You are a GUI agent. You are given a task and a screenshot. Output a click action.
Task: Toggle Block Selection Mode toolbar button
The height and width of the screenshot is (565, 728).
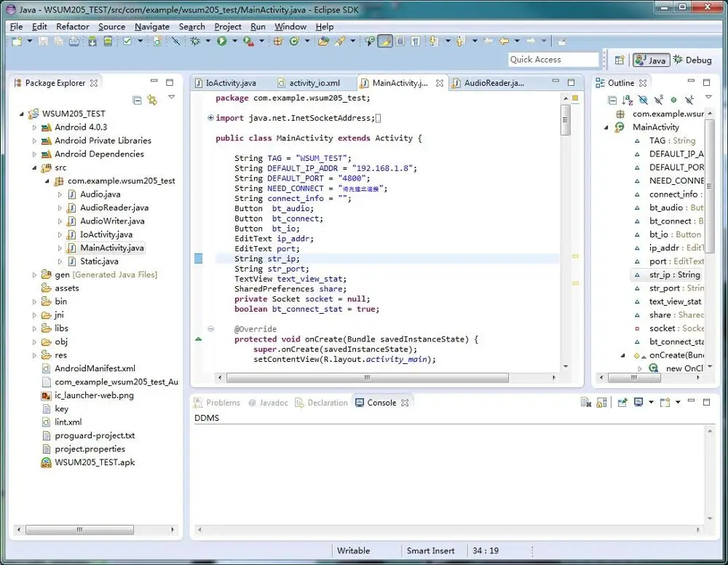[x=400, y=42]
